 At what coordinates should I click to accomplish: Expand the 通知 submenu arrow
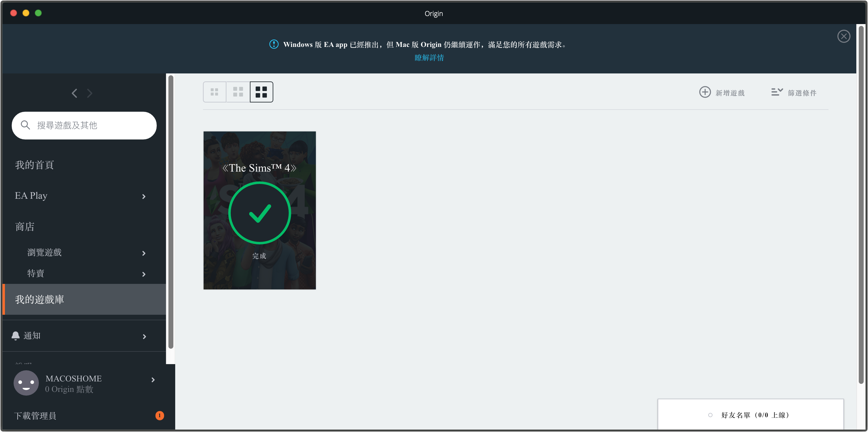click(145, 337)
